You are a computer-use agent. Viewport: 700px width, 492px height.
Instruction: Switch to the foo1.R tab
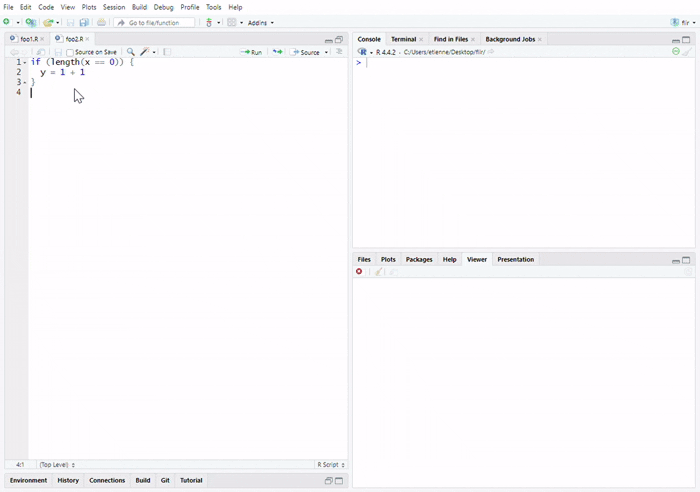[x=25, y=39]
